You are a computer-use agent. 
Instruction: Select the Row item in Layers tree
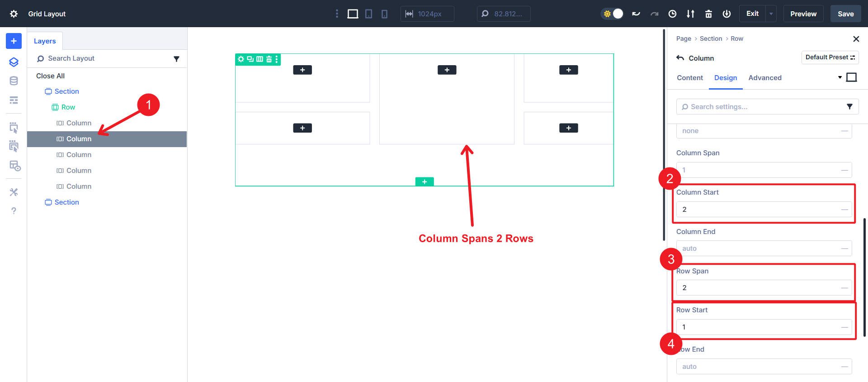(x=68, y=107)
